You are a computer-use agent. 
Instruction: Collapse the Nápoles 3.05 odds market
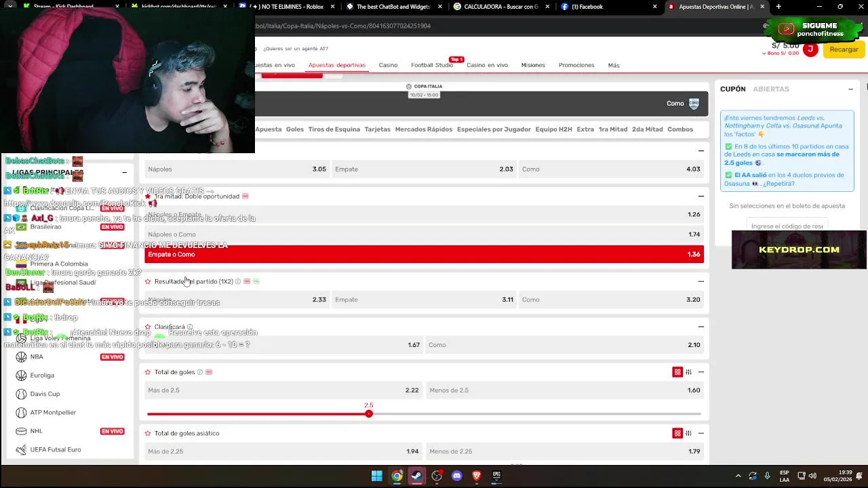coord(701,150)
